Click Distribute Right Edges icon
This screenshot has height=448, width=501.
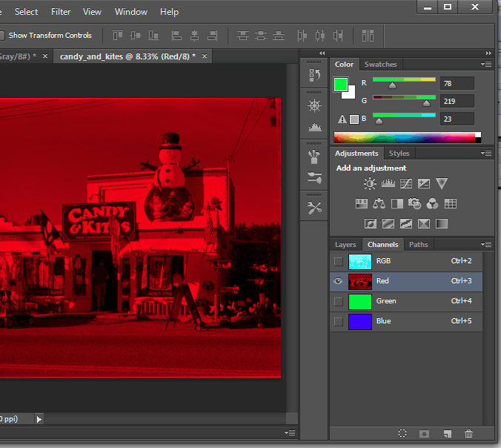[338, 35]
